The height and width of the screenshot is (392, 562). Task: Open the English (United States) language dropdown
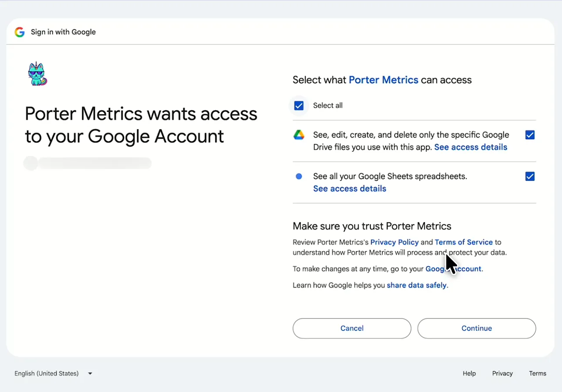coord(54,373)
